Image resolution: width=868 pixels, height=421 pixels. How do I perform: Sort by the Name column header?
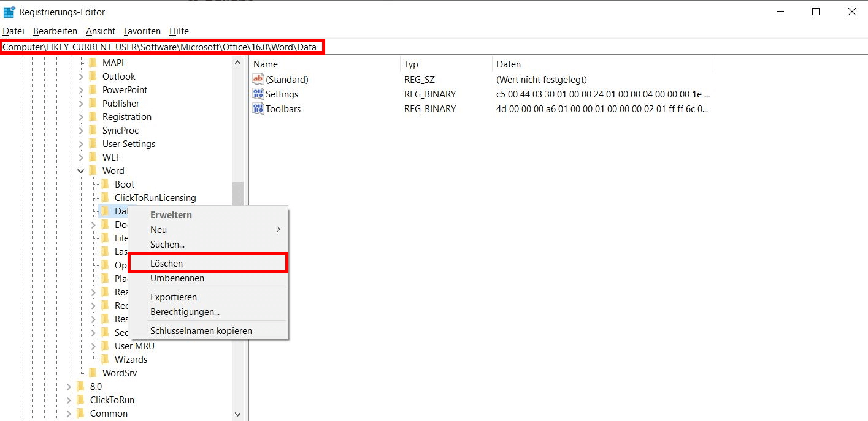pyautogui.click(x=325, y=64)
